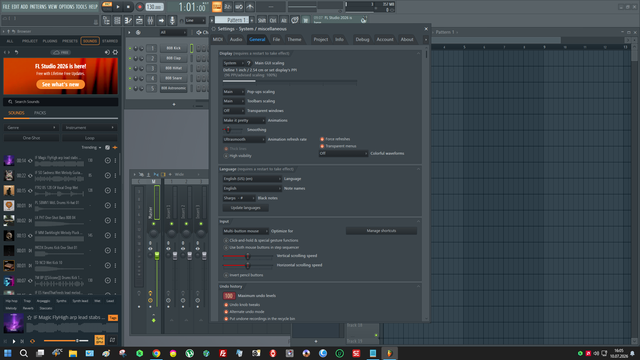Stop playback in the transport bar
The image size is (640, 360).
128,7
